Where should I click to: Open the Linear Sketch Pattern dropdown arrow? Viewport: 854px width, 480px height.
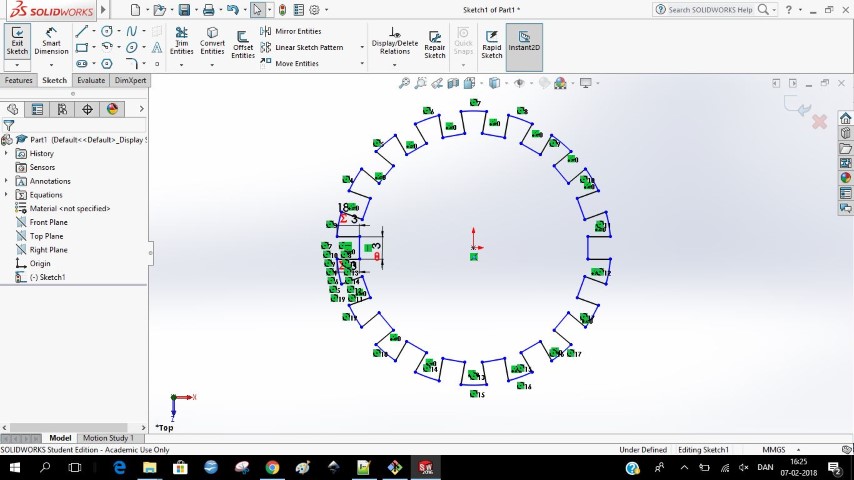(362, 47)
